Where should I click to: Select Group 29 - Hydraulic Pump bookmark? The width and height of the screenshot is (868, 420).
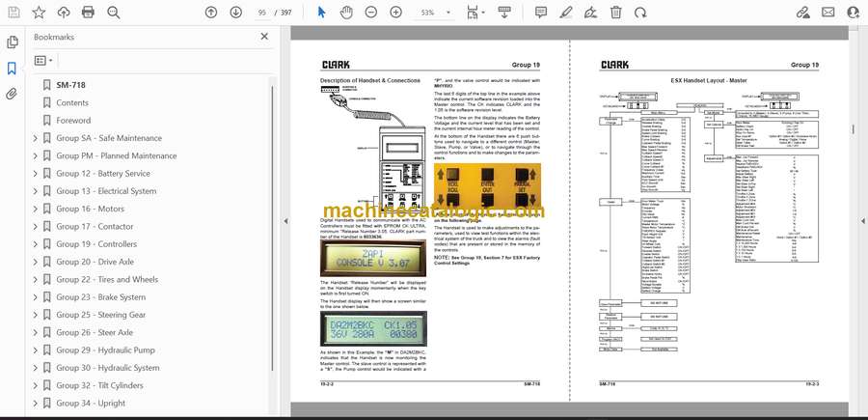(105, 350)
